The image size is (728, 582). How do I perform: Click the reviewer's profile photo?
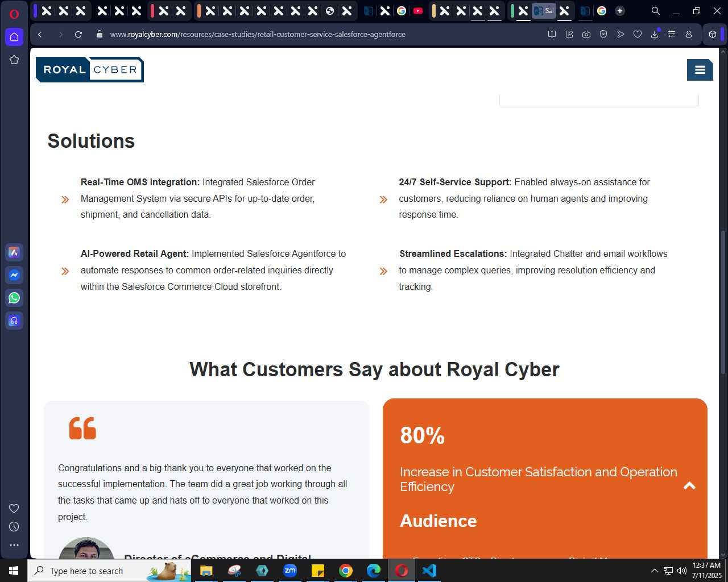[86, 548]
